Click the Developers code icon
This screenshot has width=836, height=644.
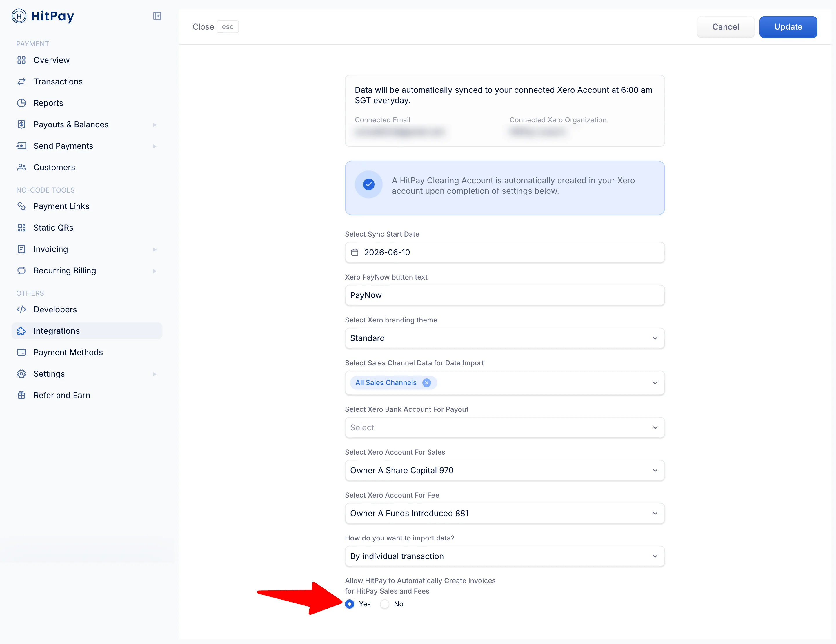pos(21,309)
